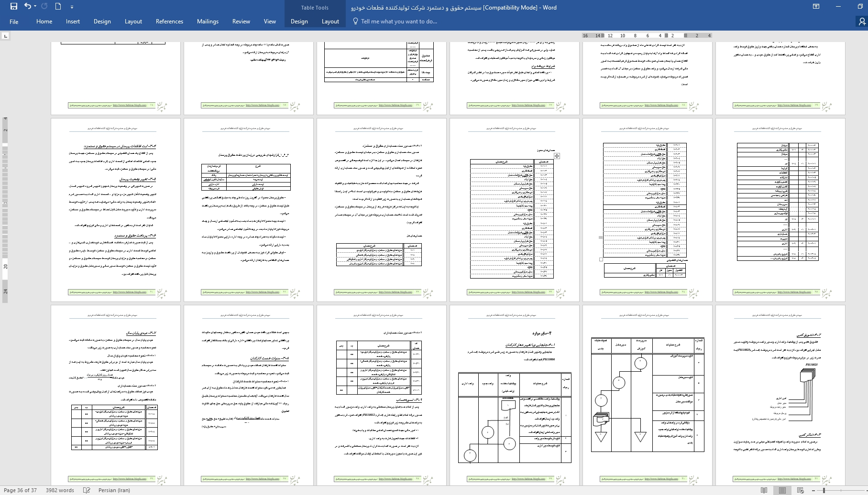
Task: Open the Persian (Iran) language selector
Action: [114, 490]
